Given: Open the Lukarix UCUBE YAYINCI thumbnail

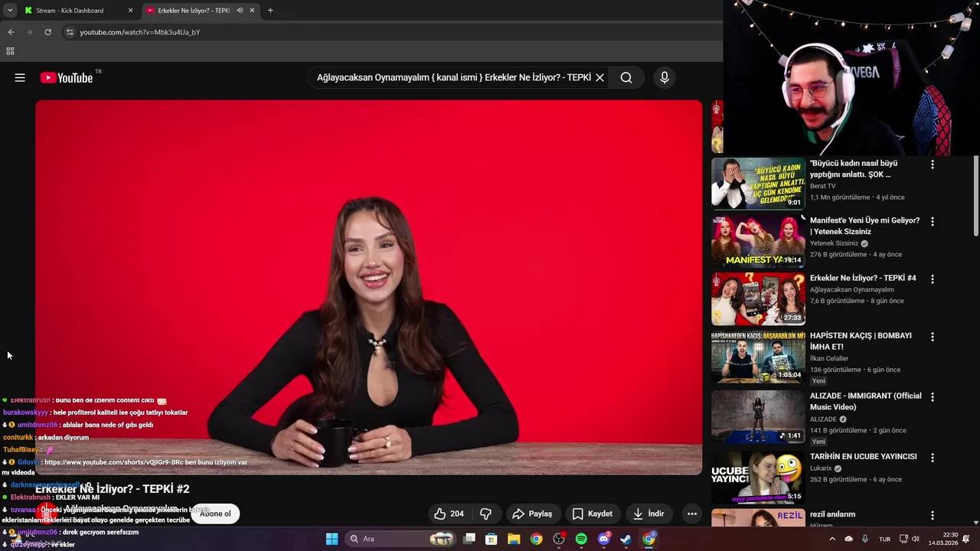Looking at the screenshot, I should pos(758,477).
